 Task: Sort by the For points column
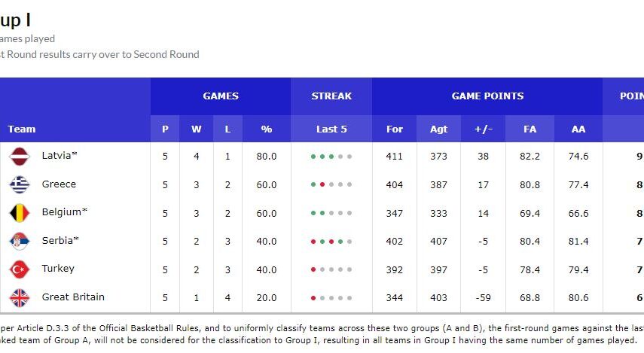395,129
